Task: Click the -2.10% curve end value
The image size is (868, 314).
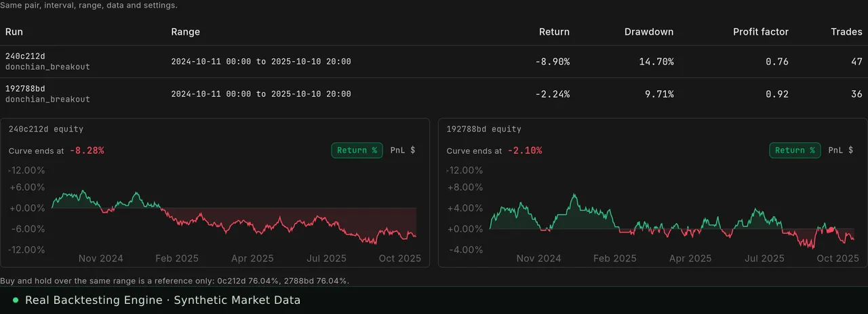Action: point(525,151)
